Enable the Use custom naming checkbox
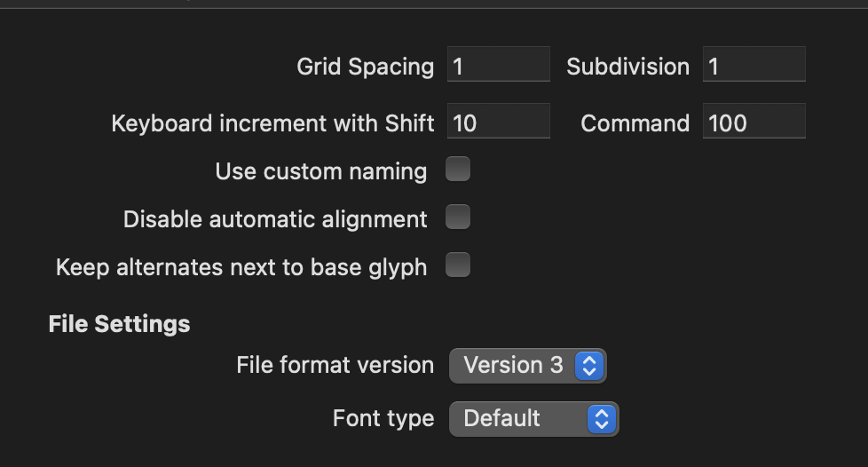Viewport: 868px width, 467px height. tap(458, 169)
